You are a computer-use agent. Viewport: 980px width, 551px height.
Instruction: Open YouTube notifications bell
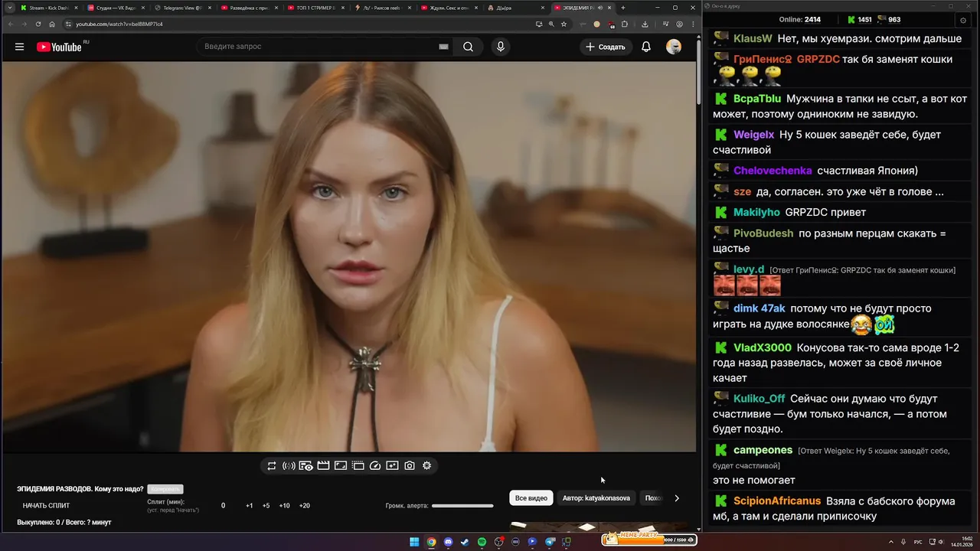pos(646,47)
